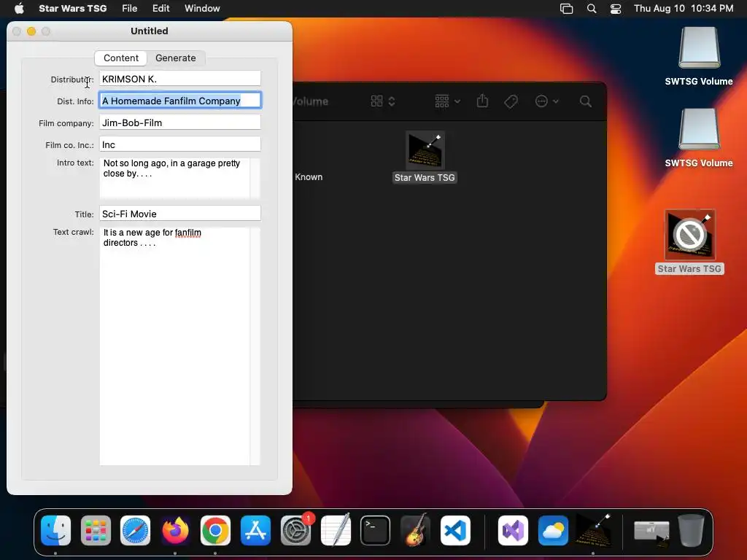Select the lower SWTSG Volume desktop drive
Screen dimensions: 747x560
(x=699, y=138)
